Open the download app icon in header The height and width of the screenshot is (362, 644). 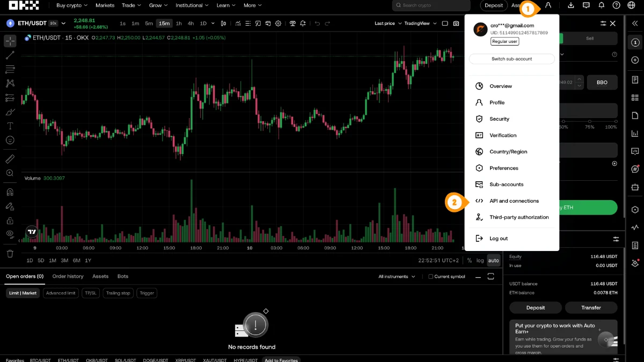571,5
